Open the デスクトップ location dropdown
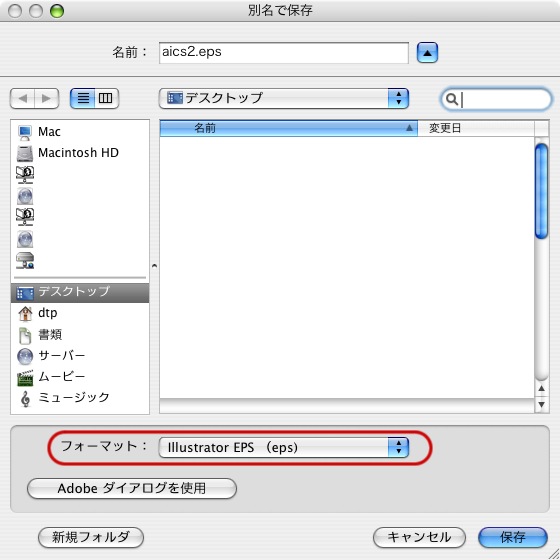The height and width of the screenshot is (560, 560). pyautogui.click(x=284, y=98)
